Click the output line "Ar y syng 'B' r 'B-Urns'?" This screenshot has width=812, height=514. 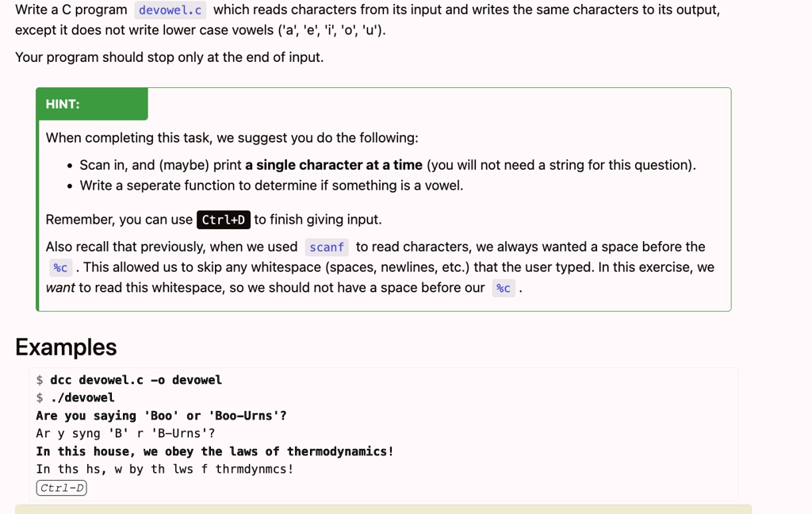tap(125, 433)
